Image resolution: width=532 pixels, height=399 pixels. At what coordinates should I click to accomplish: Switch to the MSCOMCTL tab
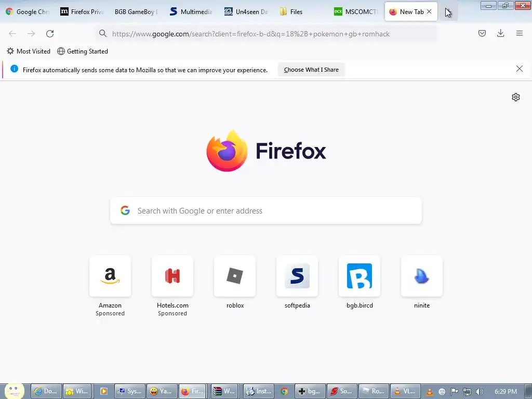(356, 11)
